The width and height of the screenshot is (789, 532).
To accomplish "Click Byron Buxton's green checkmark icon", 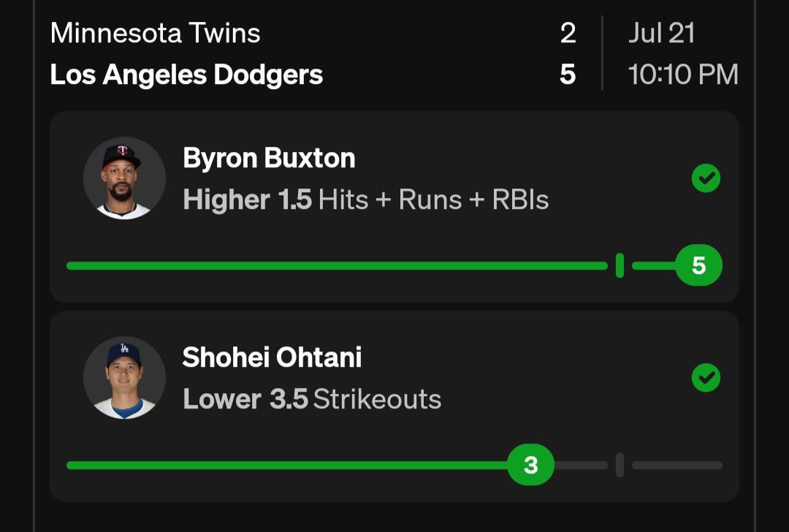I will click(706, 178).
